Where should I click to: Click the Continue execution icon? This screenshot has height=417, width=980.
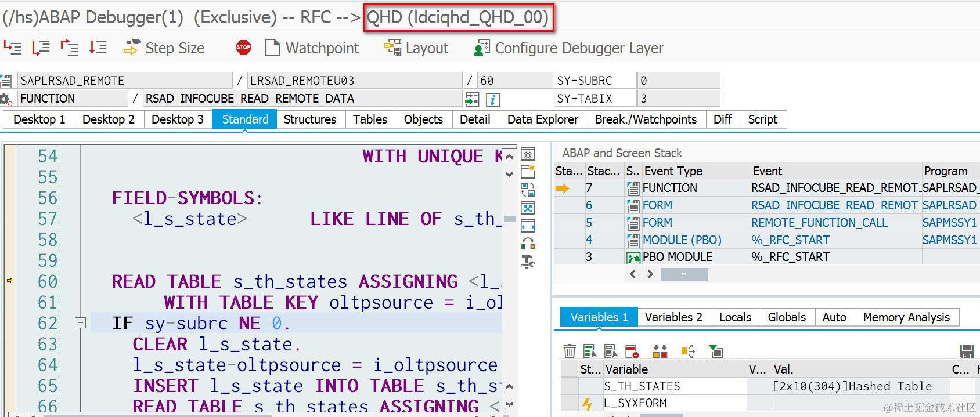pos(98,48)
